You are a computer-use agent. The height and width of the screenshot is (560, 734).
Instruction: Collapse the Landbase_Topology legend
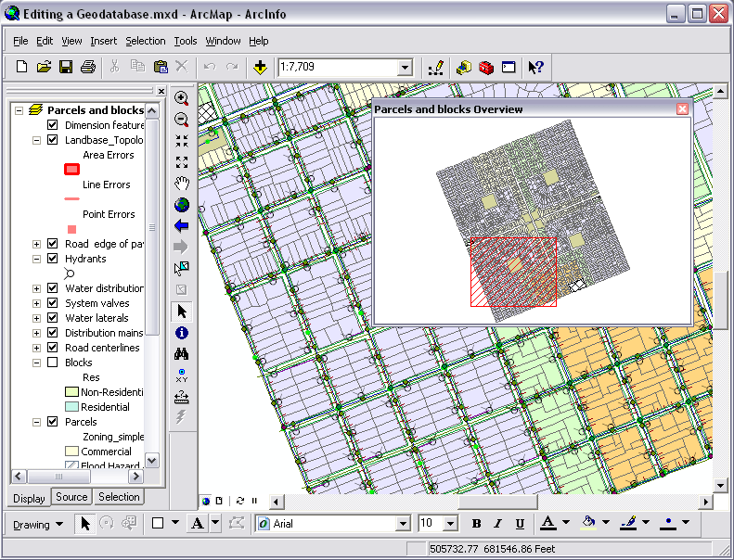coord(36,140)
